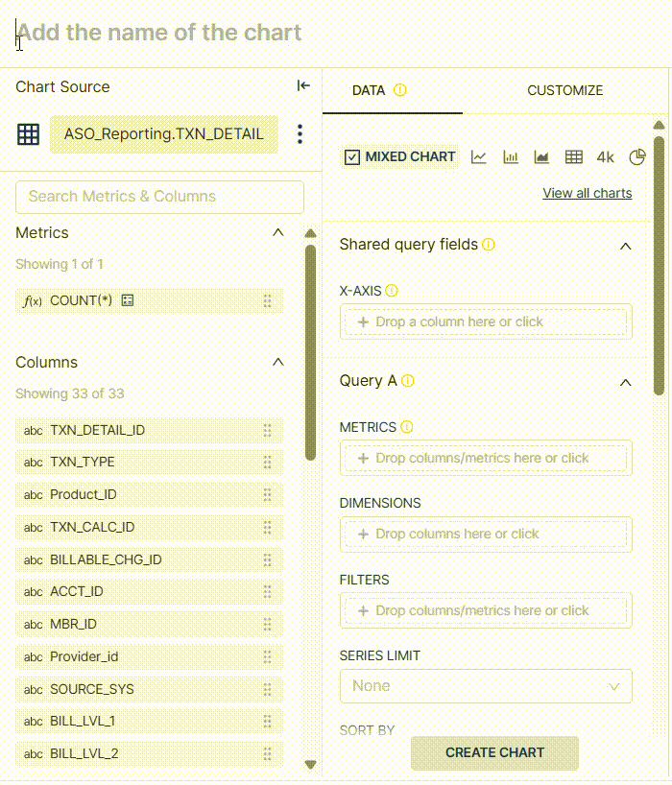Select the pie chart type icon
This screenshot has height=785, width=672.
click(636, 157)
